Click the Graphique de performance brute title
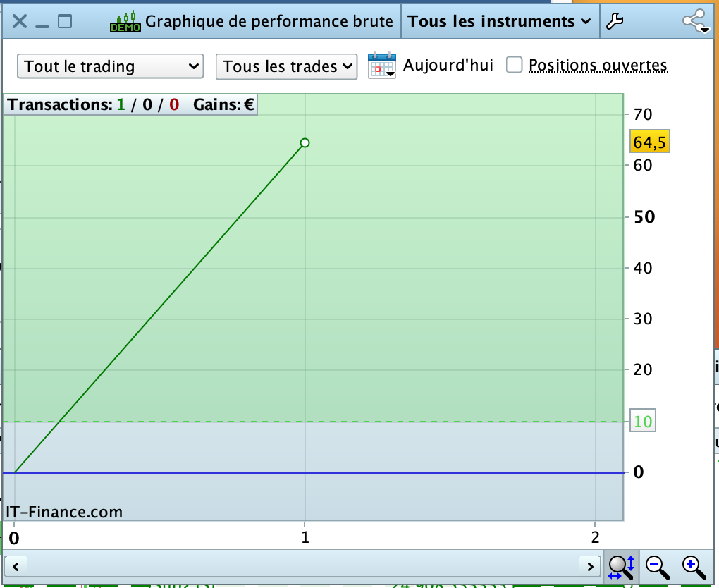This screenshot has height=588, width=719. click(x=269, y=21)
